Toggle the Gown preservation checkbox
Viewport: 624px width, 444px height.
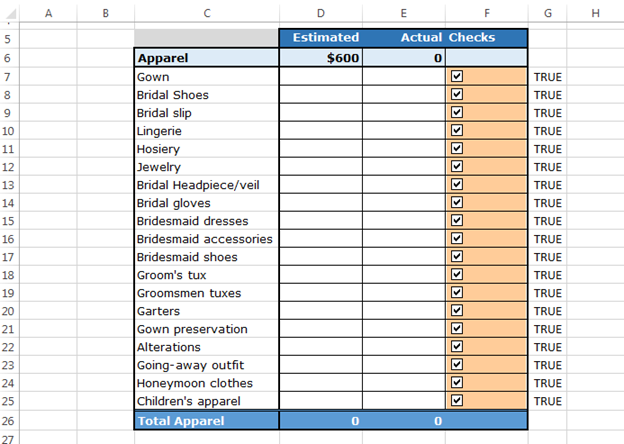pos(457,328)
